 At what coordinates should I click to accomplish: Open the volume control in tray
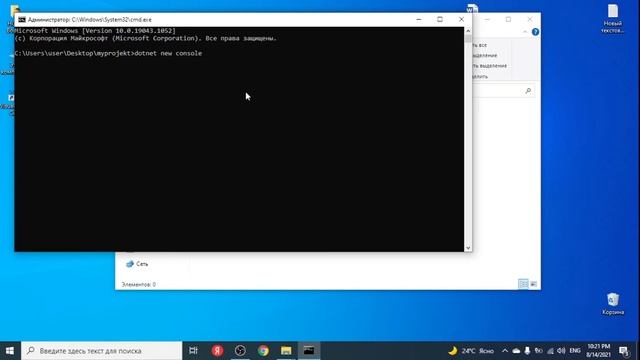pyautogui.click(x=561, y=351)
